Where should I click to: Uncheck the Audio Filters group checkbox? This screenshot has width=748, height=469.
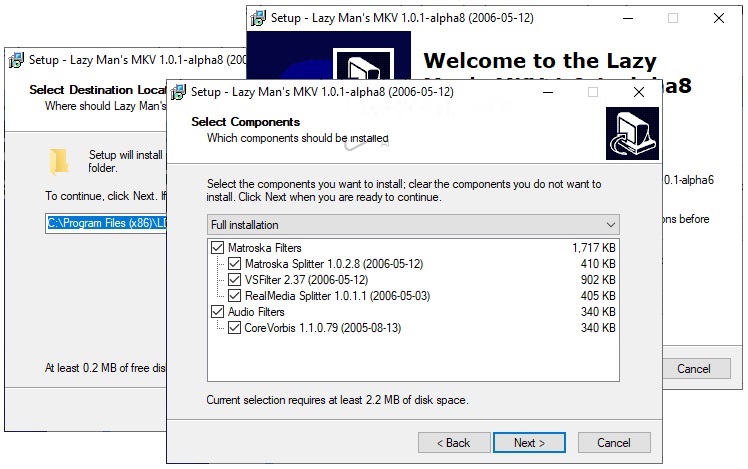pos(218,312)
